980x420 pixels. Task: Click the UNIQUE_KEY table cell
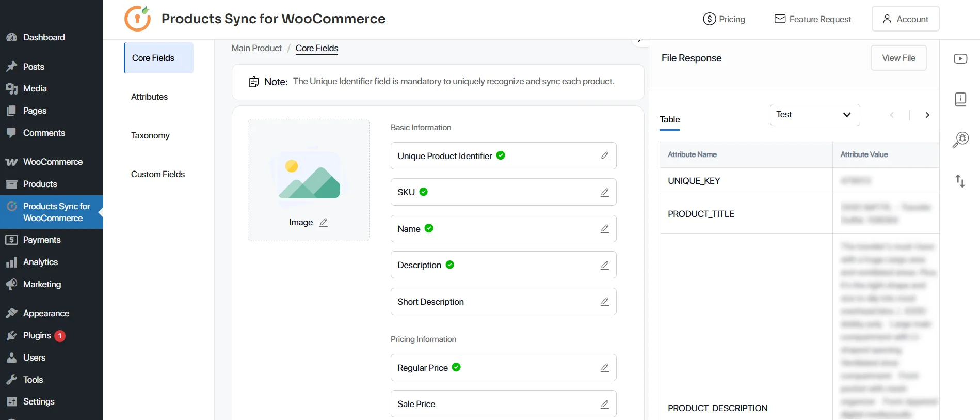tap(746, 181)
